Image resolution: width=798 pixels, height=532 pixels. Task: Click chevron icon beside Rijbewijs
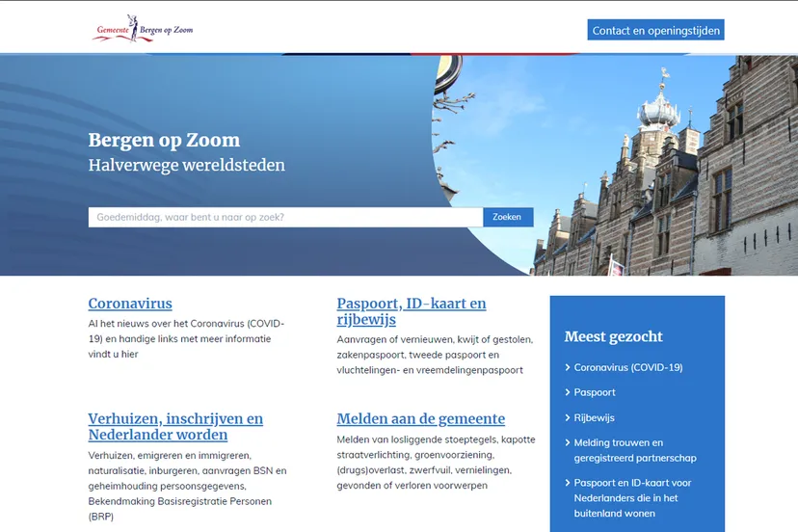568,417
